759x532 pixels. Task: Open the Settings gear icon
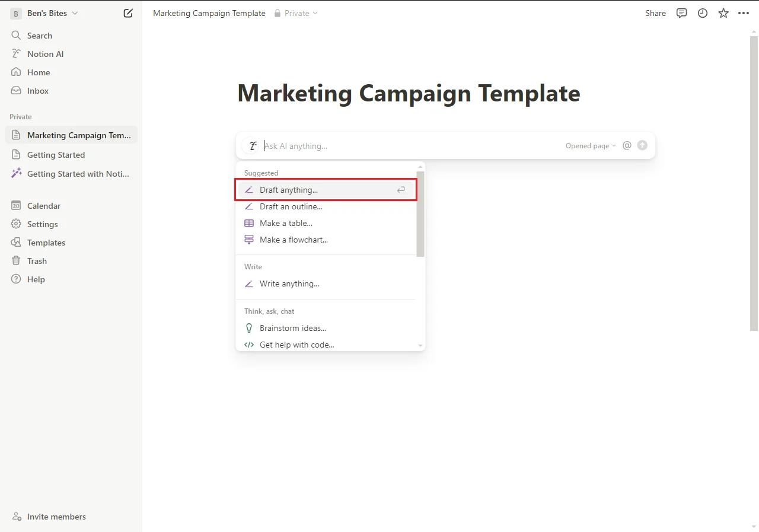pos(16,224)
